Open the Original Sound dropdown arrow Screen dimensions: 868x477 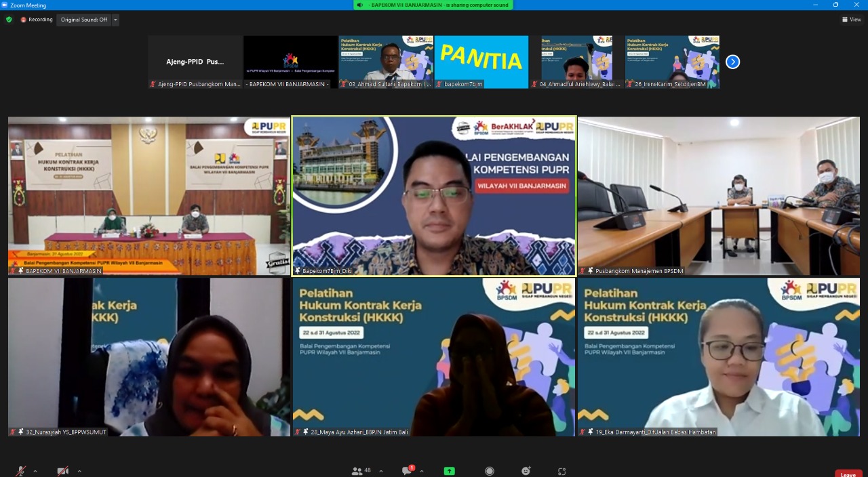[115, 20]
